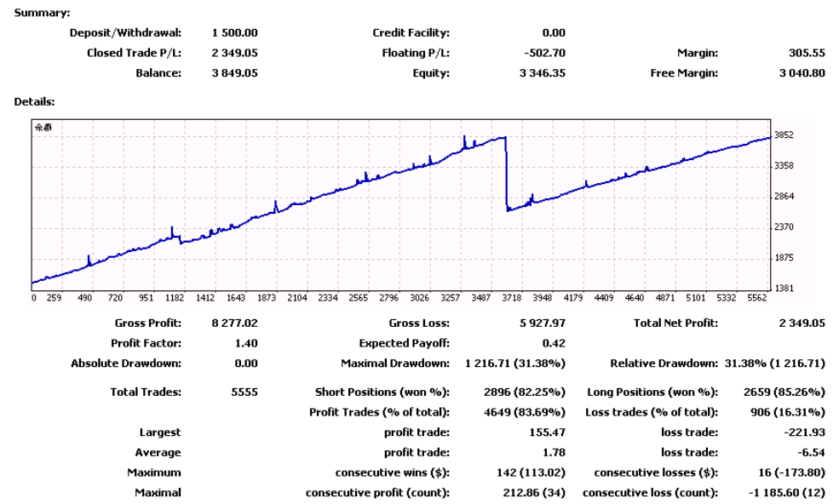Click the Profit Factor label
This screenshot has height=504, width=839.
tap(146, 343)
